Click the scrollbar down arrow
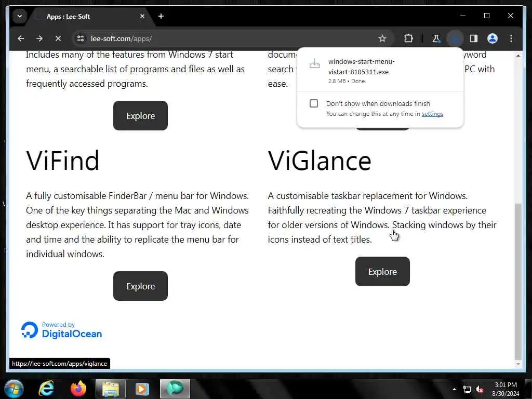The height and width of the screenshot is (399, 532). [518, 364]
